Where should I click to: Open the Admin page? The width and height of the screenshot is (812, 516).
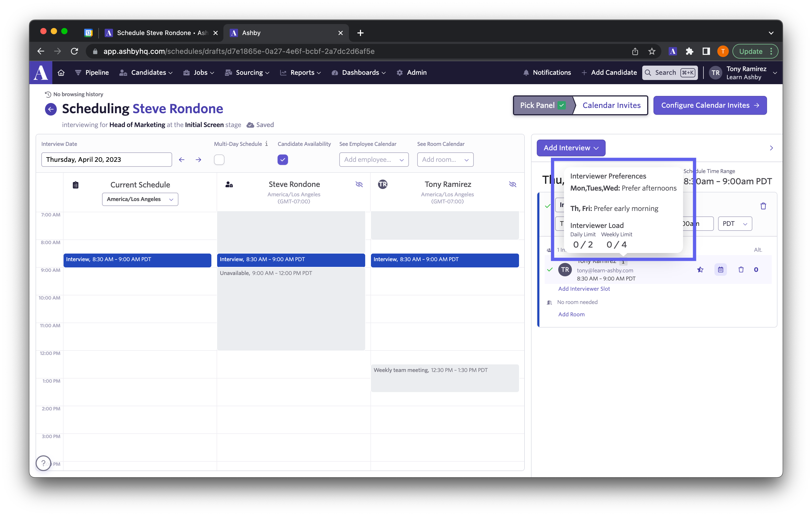411,72
